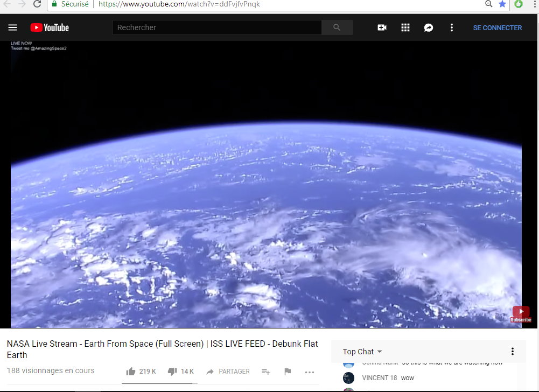This screenshot has width=539, height=392.
Task: Go forward in browser history
Action: tap(22, 4)
